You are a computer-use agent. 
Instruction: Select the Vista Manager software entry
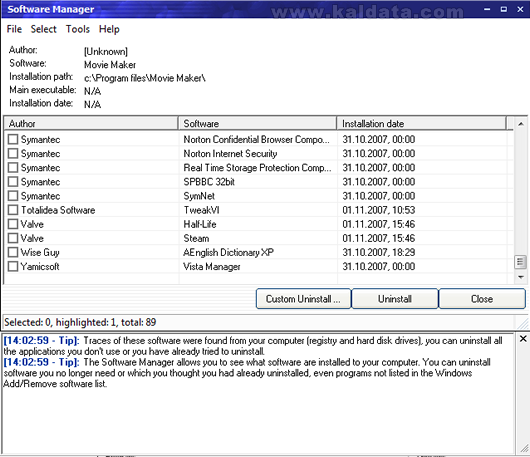point(212,267)
